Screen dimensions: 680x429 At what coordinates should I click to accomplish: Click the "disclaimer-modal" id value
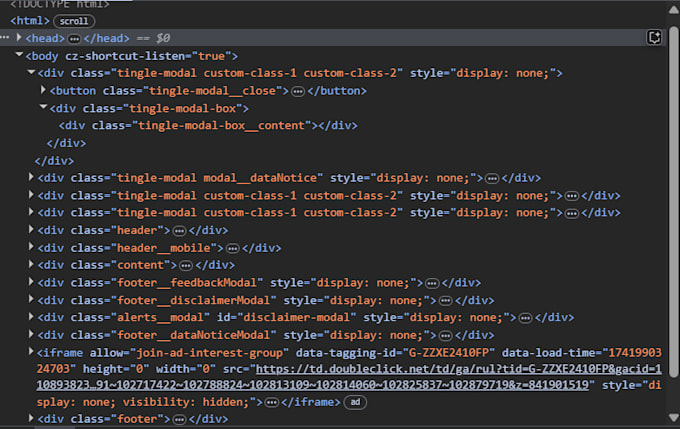296,318
